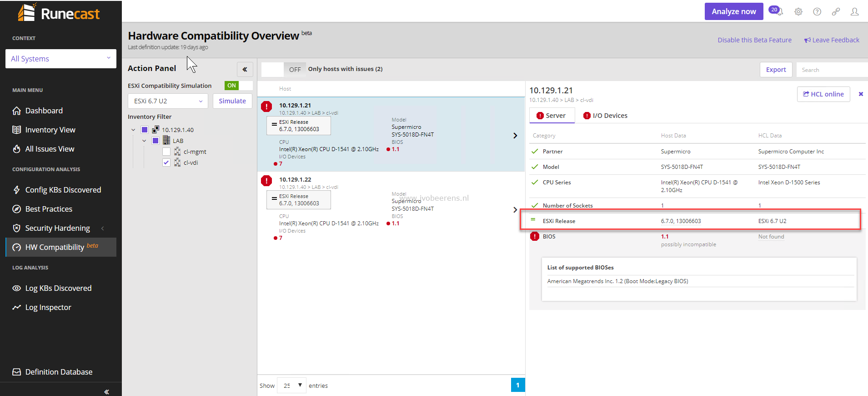This screenshot has height=396, width=868.
Task: Click I/O Devices count 7 for host 10.129.1.22
Action: click(x=281, y=238)
